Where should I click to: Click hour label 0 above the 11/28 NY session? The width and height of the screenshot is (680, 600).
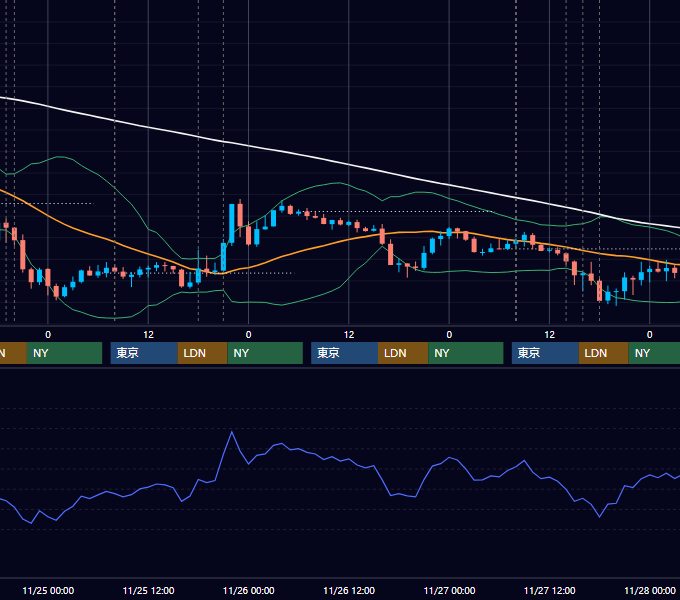pyautogui.click(x=650, y=335)
